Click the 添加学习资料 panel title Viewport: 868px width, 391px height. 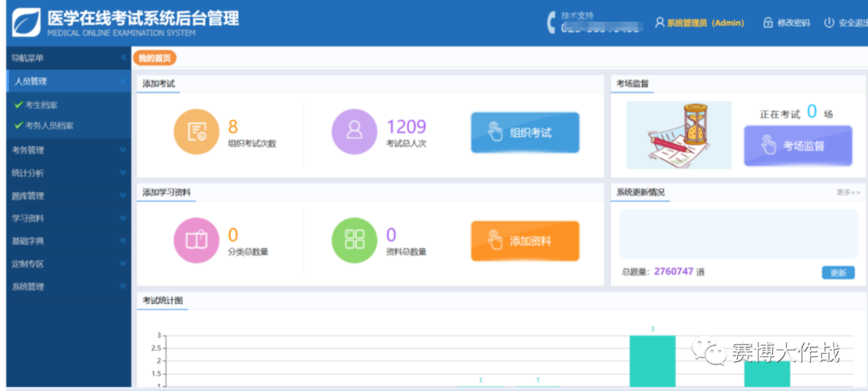point(166,192)
